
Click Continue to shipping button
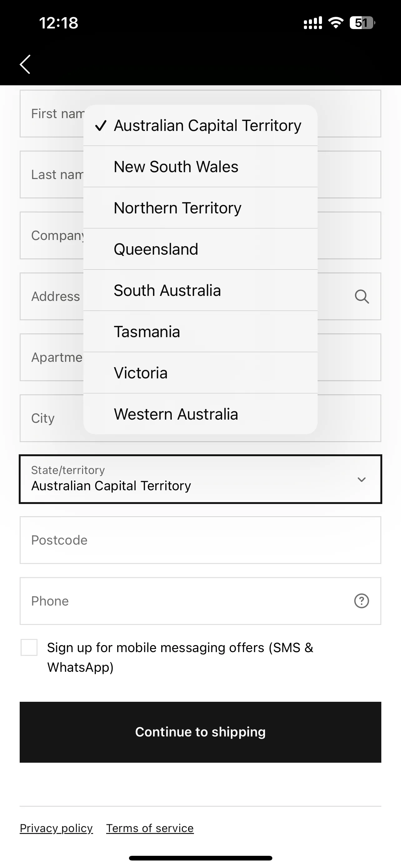[x=200, y=732]
